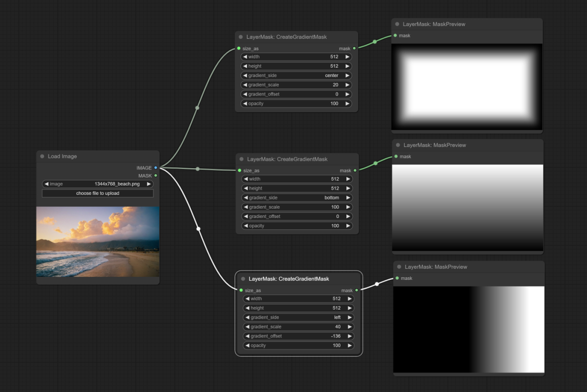
Task: Click the beach image thumbnail in Load Image
Action: [x=98, y=241]
